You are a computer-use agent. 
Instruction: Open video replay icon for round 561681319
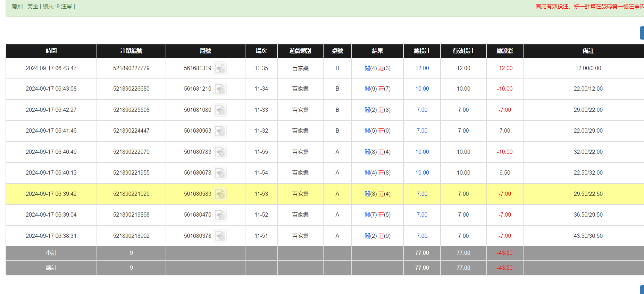click(x=220, y=69)
